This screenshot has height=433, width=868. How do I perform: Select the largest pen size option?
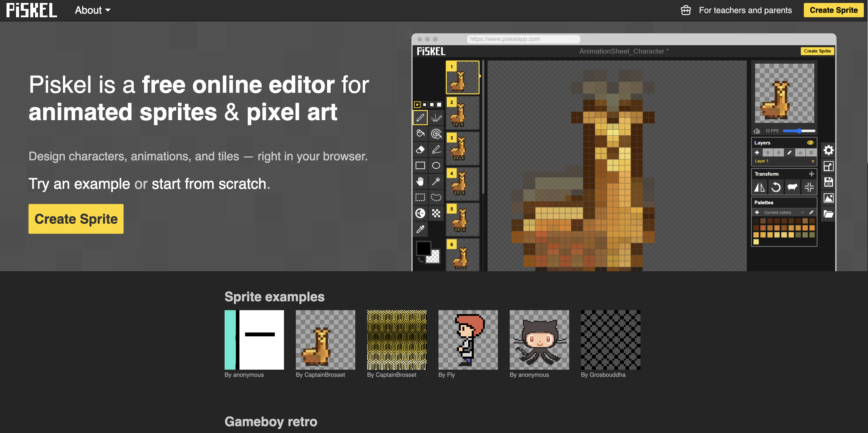(x=439, y=105)
